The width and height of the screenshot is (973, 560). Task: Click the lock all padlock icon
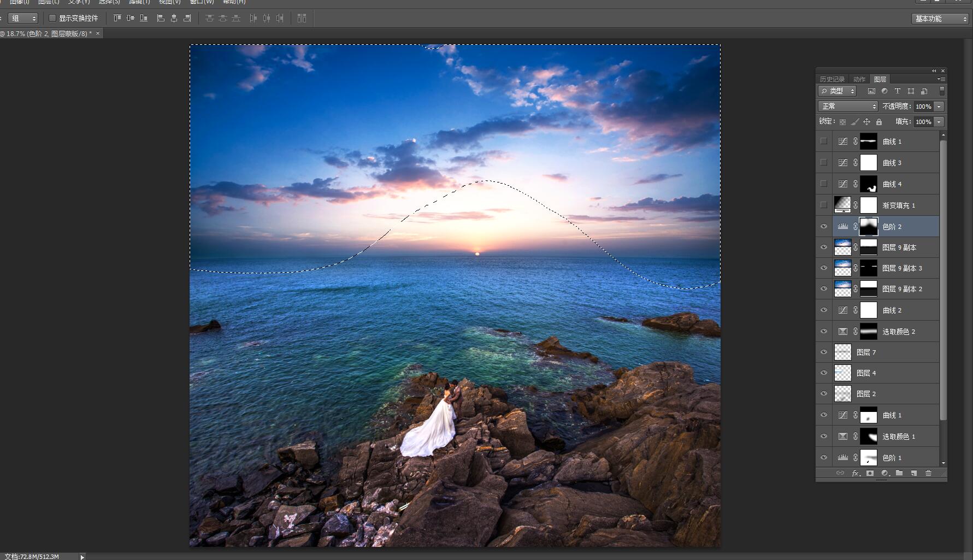[879, 122]
